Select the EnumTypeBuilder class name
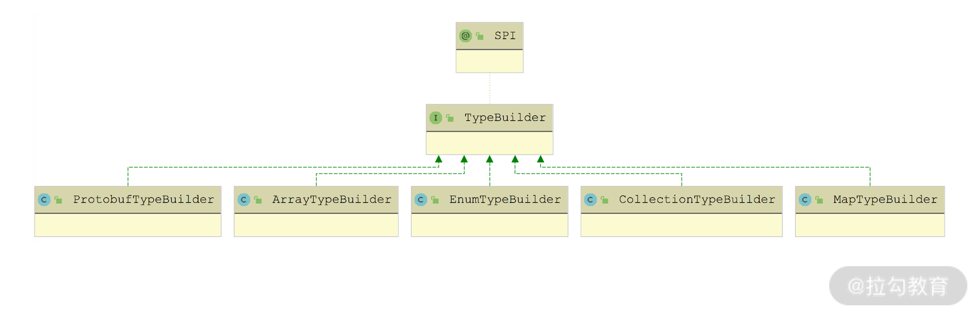980x318 pixels. point(505,200)
